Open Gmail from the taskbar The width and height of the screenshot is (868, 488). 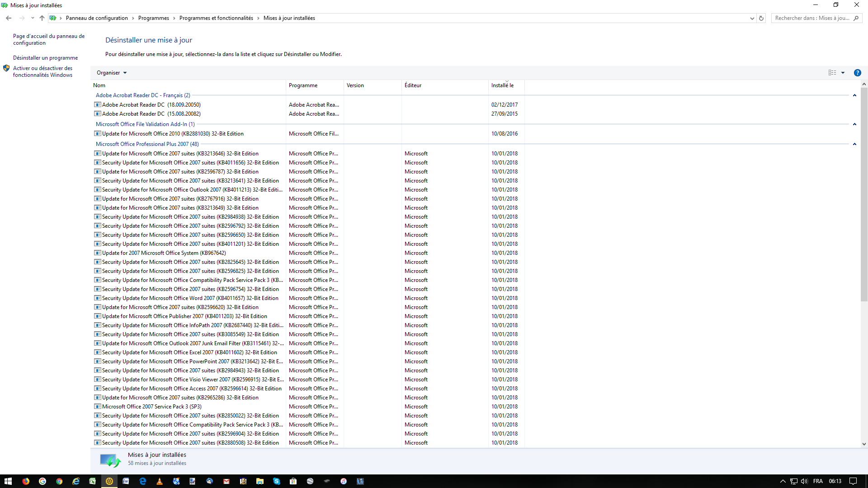226,481
